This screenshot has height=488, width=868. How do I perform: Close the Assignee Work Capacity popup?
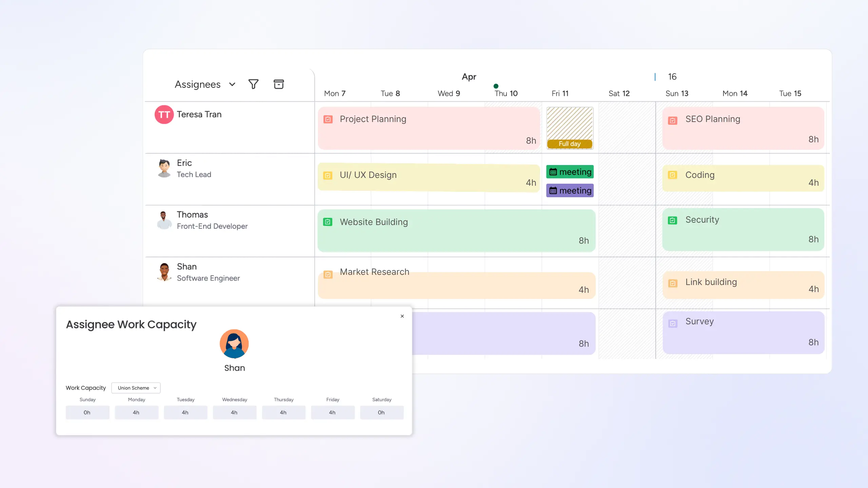402,316
